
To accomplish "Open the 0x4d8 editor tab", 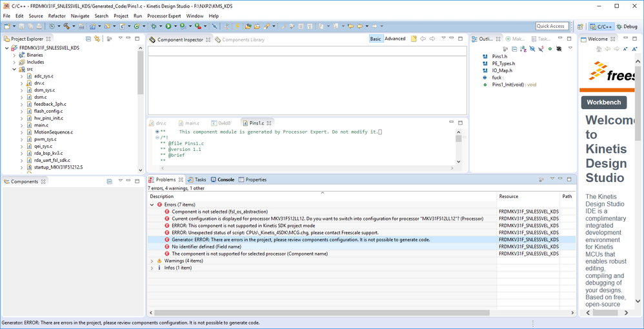I will pyautogui.click(x=221, y=123).
